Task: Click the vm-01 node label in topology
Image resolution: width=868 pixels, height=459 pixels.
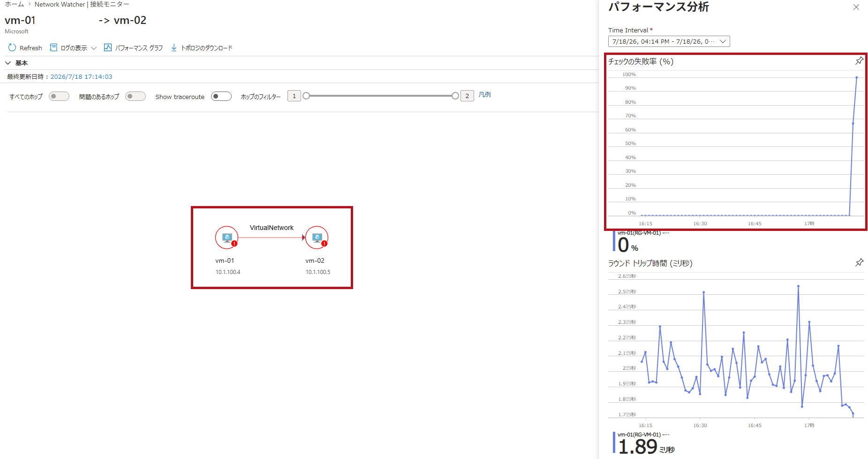Action: tap(225, 260)
